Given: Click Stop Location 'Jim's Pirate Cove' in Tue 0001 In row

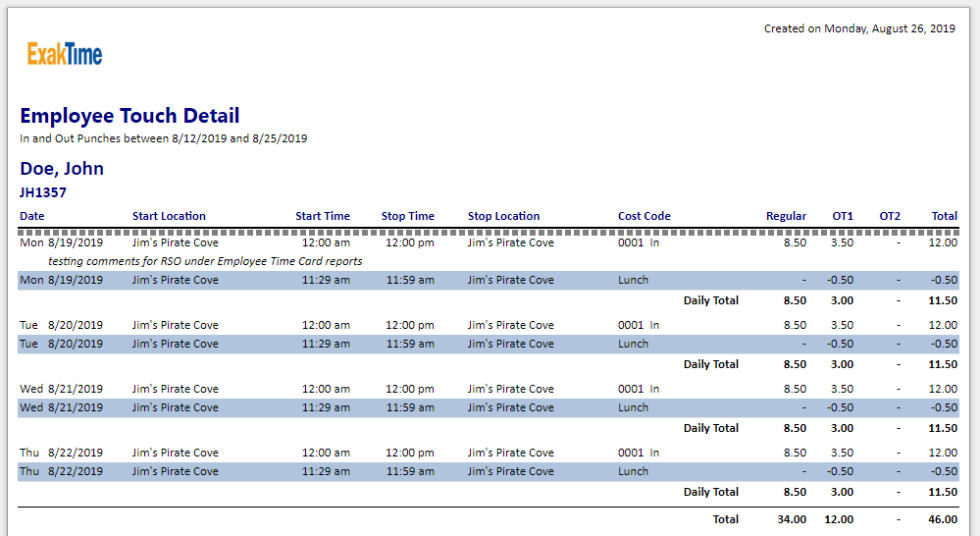Looking at the screenshot, I should (511, 325).
